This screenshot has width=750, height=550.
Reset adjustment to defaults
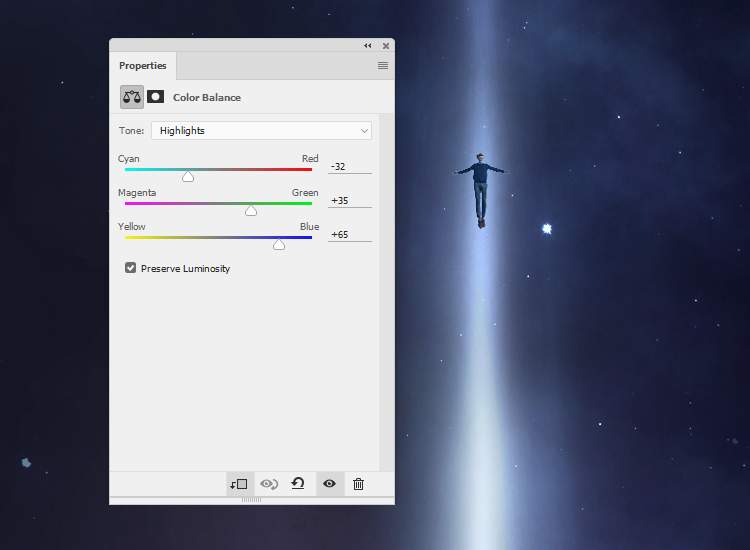coord(298,484)
